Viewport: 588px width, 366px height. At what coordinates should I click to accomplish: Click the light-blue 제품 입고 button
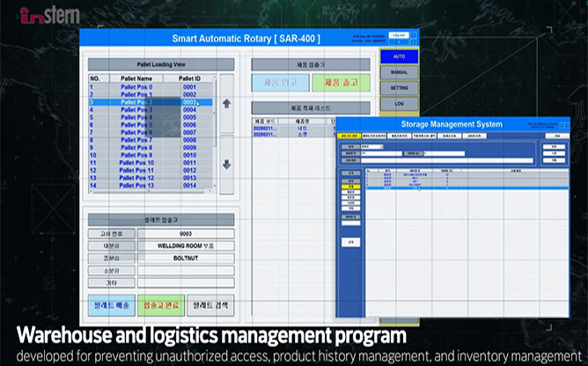coord(281,83)
